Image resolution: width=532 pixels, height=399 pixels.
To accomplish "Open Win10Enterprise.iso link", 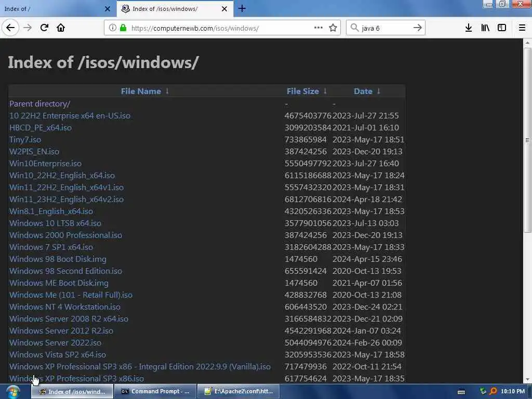I will point(45,163).
